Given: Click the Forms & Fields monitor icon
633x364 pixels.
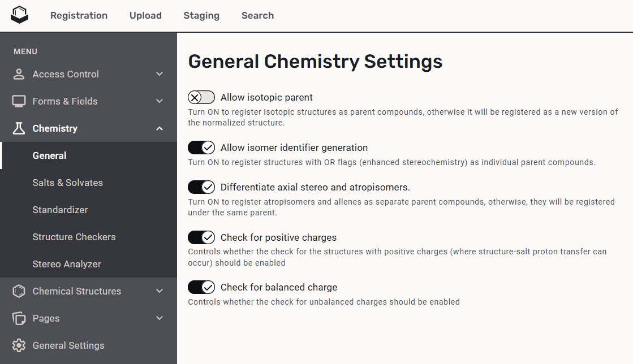Looking at the screenshot, I should coord(19,101).
